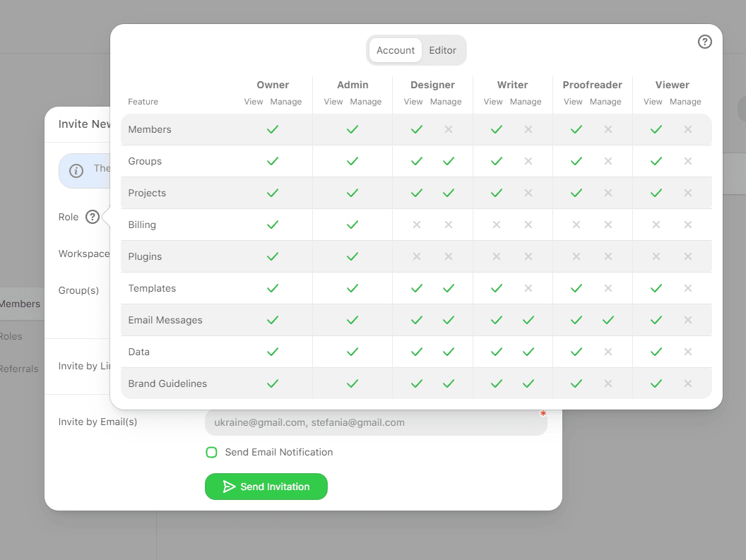Click the X for Writer Manage Plugins

(528, 256)
